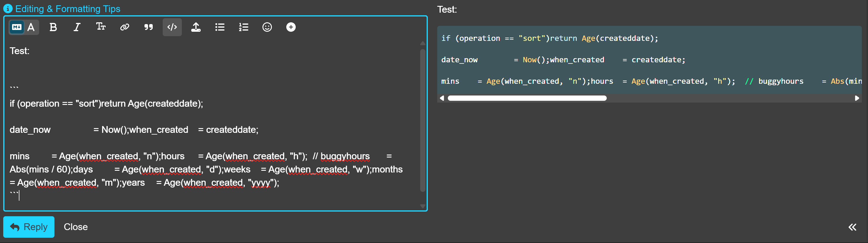Image resolution: width=868 pixels, height=243 pixels.
Task: Collapse the preview with double chevron
Action: tap(852, 227)
